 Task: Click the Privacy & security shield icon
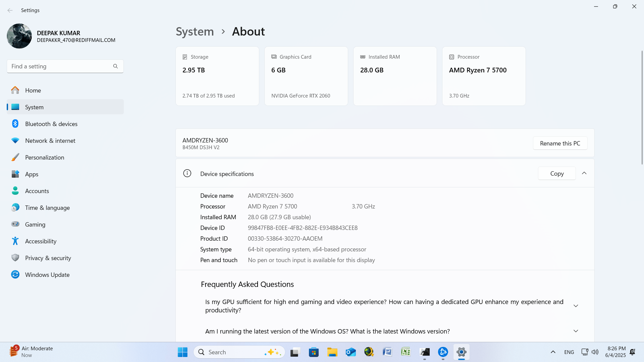pos(15,258)
